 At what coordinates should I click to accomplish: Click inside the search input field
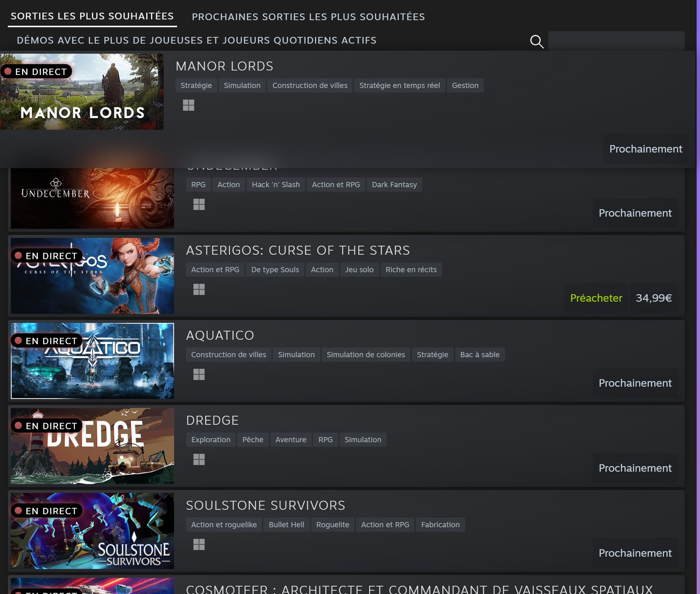[616, 40]
